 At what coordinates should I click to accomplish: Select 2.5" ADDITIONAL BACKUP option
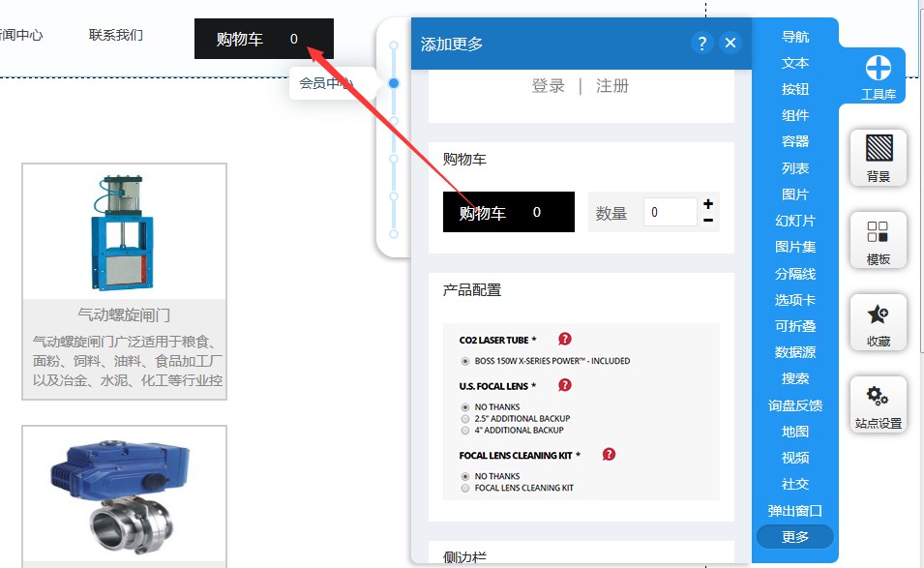(465, 419)
